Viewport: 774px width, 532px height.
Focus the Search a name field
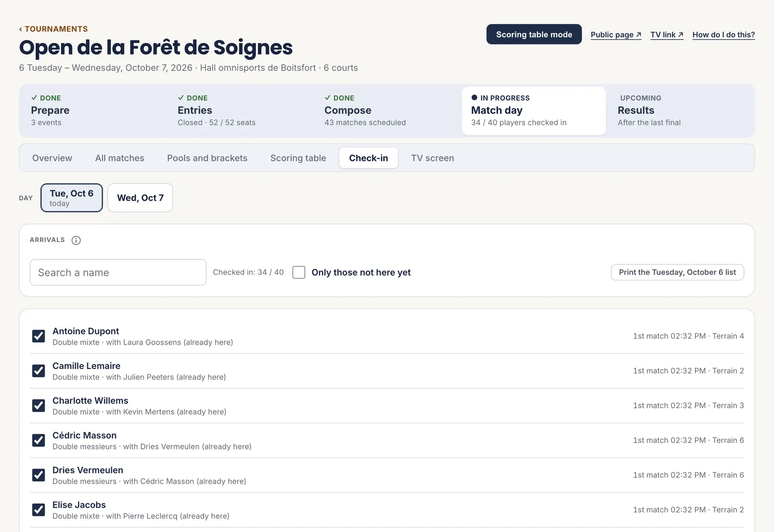(x=118, y=272)
